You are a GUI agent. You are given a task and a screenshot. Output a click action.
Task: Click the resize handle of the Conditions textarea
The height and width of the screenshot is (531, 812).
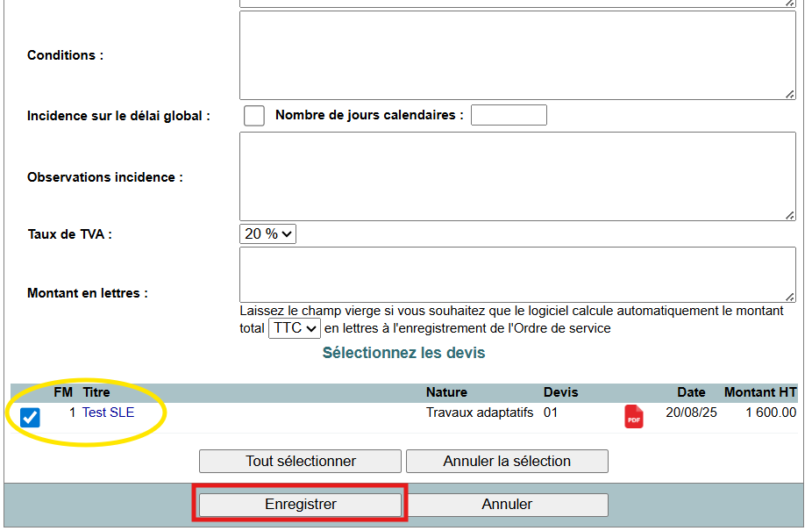[789, 94]
